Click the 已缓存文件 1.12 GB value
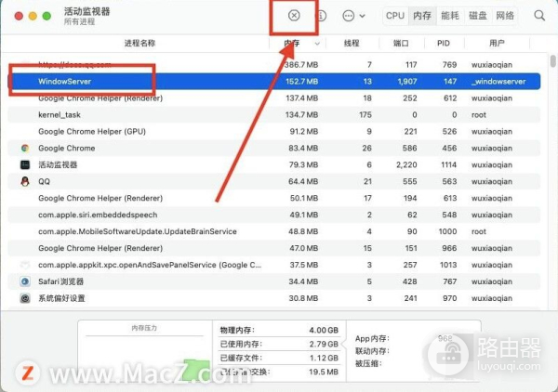Image resolution: width=558 pixels, height=392 pixels. point(324,358)
